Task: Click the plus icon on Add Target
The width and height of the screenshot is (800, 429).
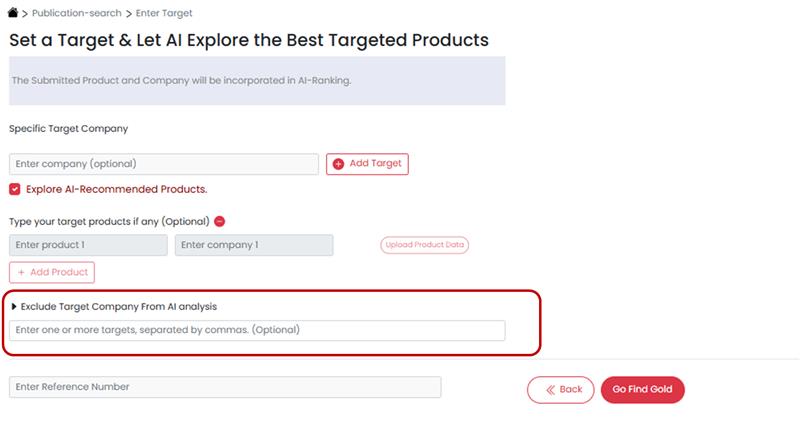Action: tap(338, 164)
